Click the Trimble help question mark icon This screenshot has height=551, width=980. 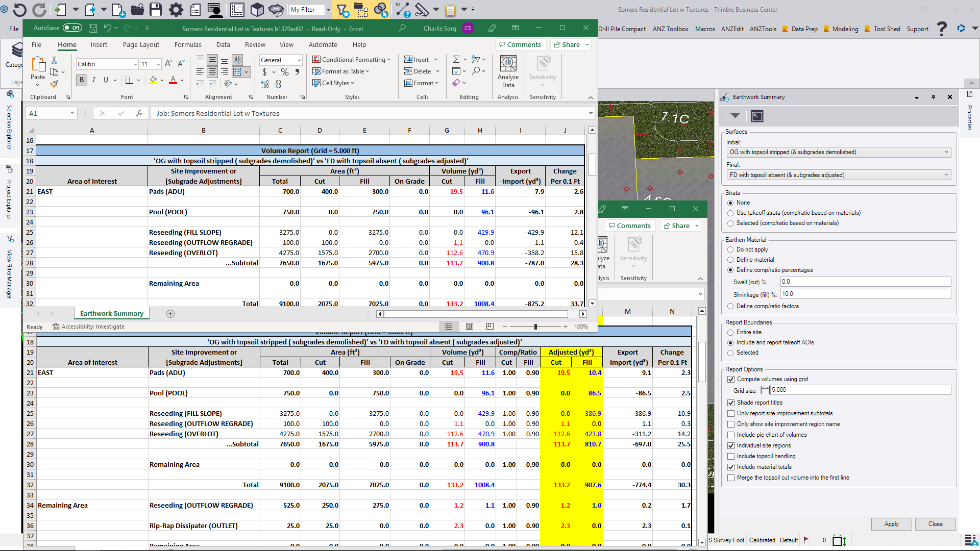click(942, 29)
